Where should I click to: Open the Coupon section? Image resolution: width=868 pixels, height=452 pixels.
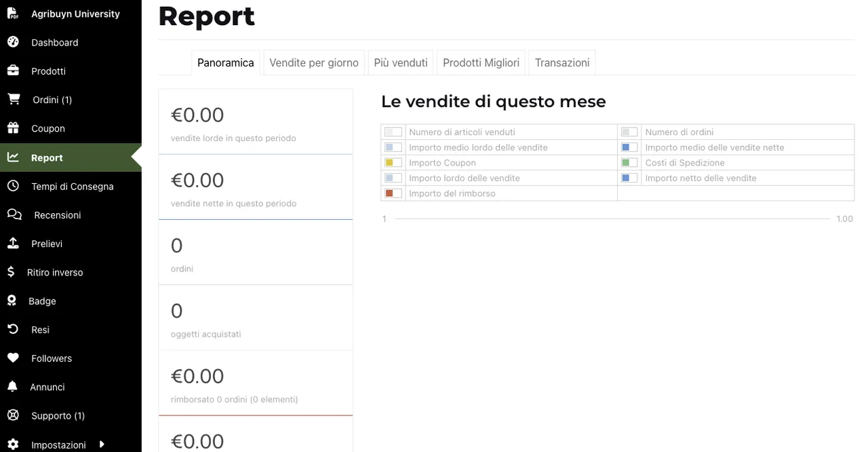point(48,128)
